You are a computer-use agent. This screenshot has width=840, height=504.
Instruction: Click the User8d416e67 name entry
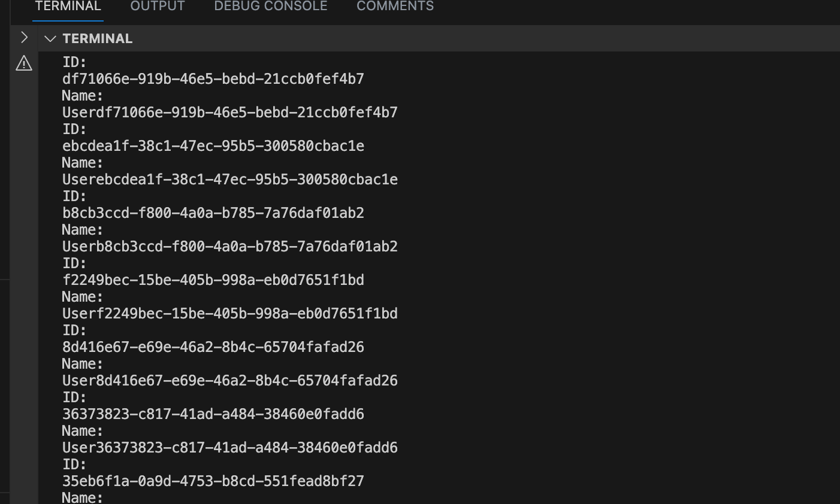click(x=230, y=380)
